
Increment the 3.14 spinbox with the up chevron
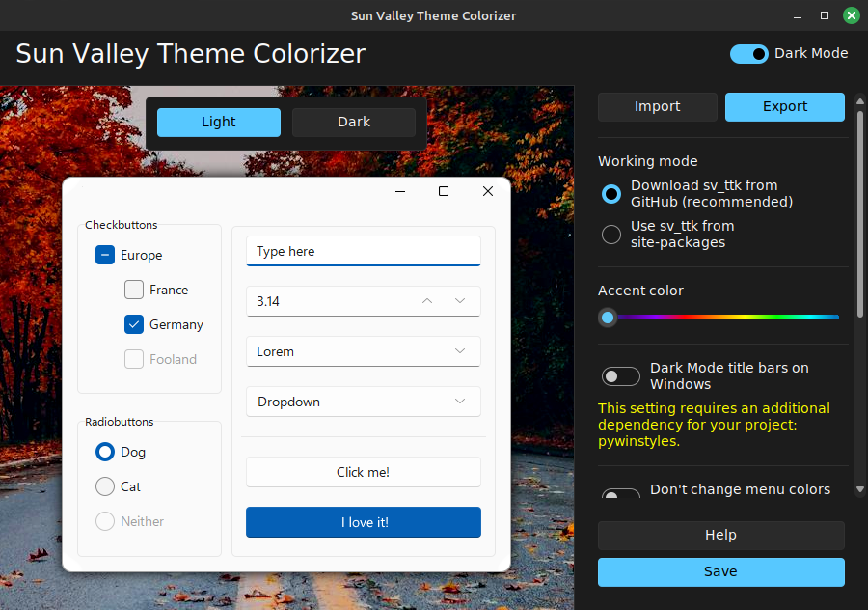click(426, 301)
